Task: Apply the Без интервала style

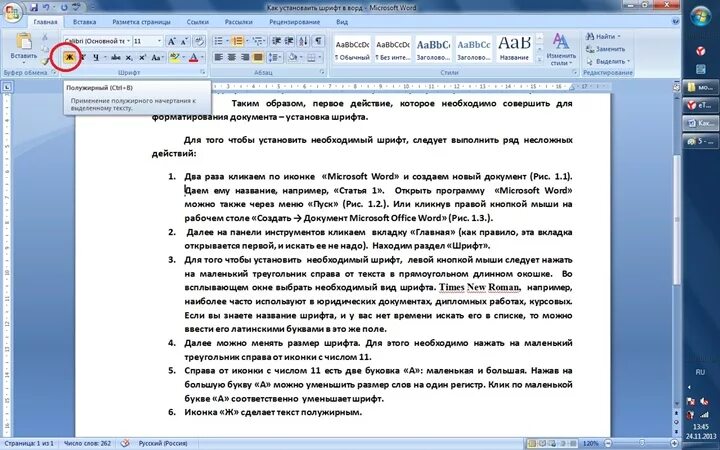Action: click(x=393, y=49)
